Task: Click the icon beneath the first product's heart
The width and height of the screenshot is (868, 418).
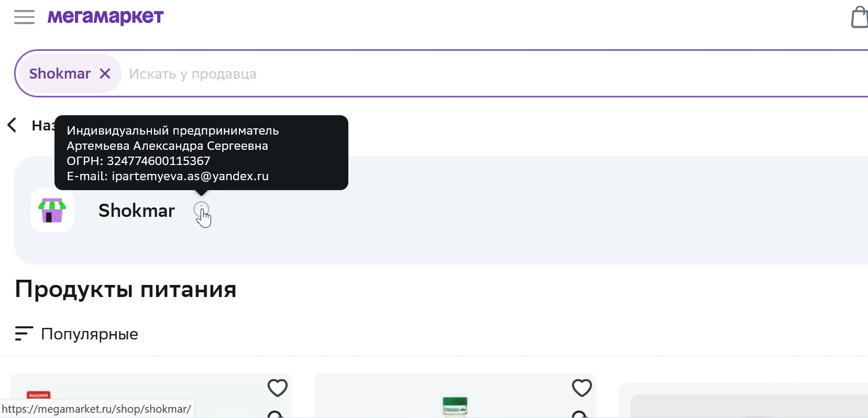Action: pyautogui.click(x=276, y=414)
